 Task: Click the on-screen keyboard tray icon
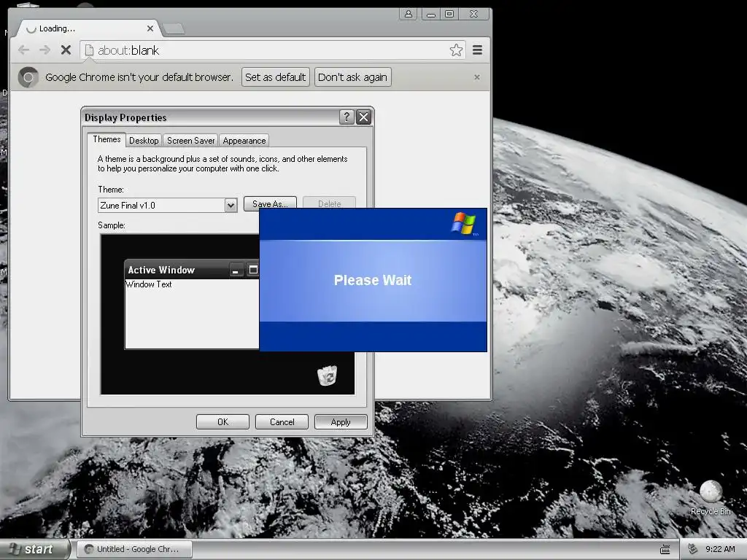(665, 550)
